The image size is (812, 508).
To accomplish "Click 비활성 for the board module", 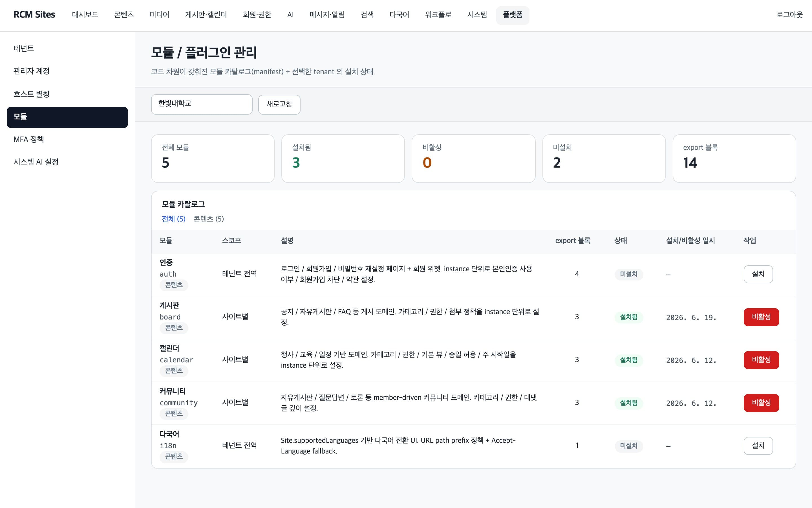I will click(761, 317).
